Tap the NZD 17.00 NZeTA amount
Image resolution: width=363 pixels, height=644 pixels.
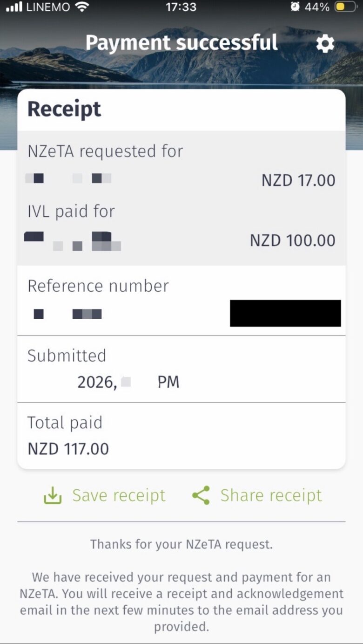click(x=298, y=180)
